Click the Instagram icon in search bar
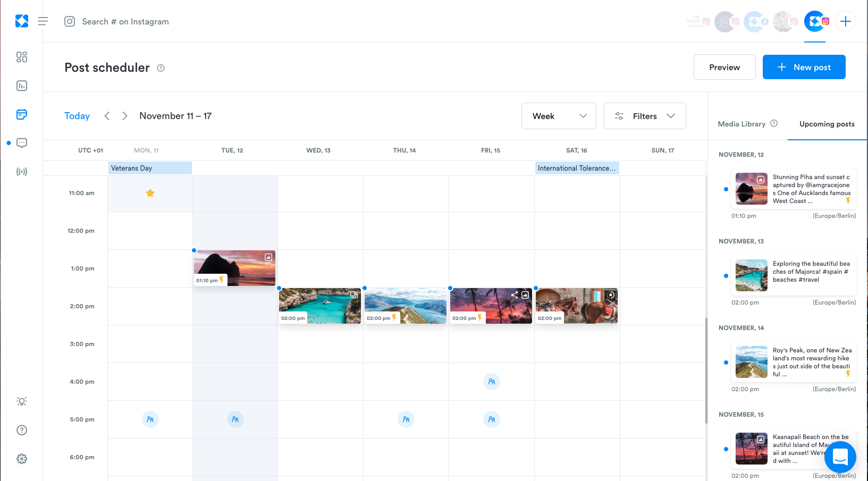Screen dimensions: 868x481 coord(70,21)
